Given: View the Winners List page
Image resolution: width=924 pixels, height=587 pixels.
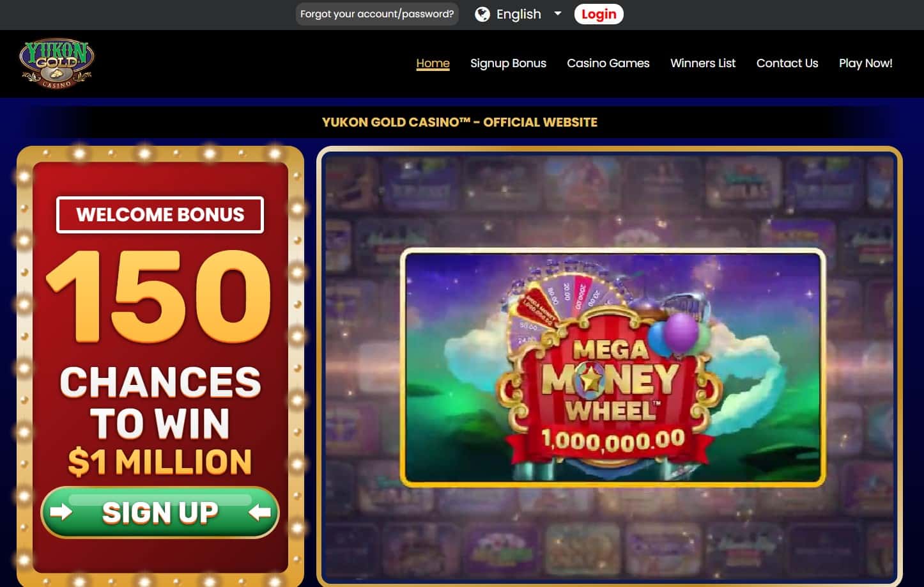Looking at the screenshot, I should (703, 63).
